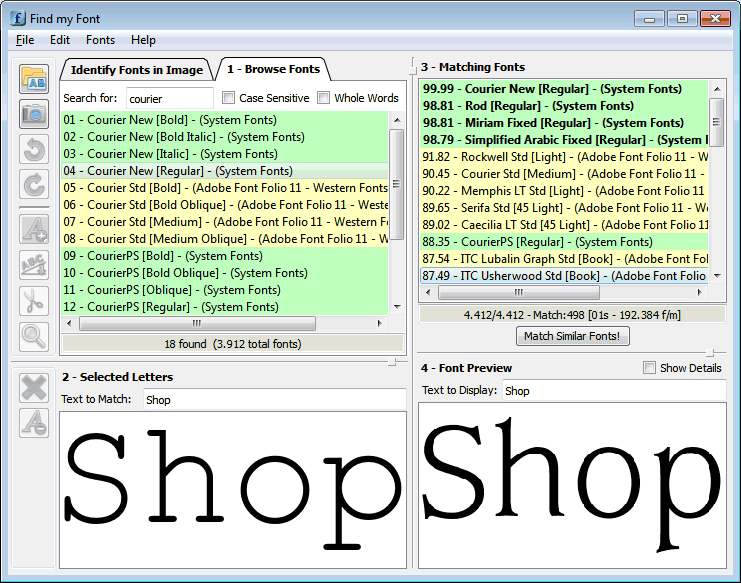Select the 1 - Browse Fonts tab
The height and width of the screenshot is (583, 741).
273,69
